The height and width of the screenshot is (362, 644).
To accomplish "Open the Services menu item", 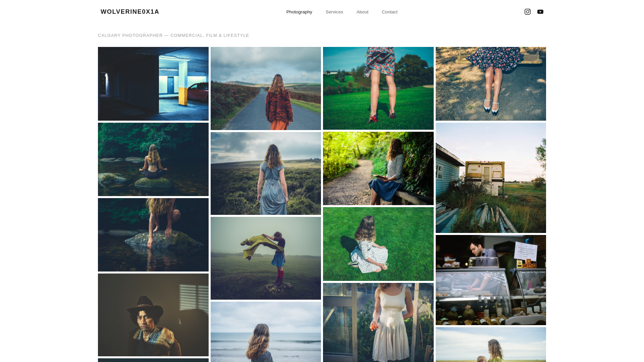I will (334, 12).
